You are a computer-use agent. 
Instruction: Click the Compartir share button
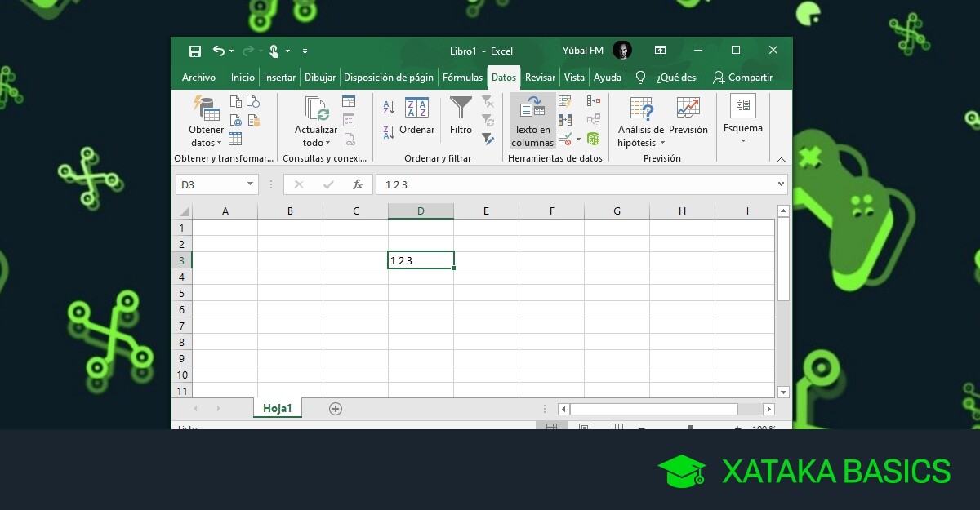[742, 78]
